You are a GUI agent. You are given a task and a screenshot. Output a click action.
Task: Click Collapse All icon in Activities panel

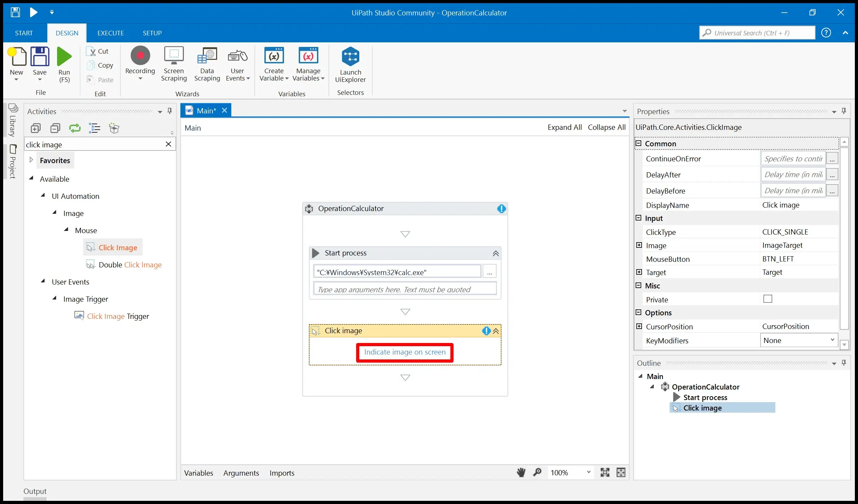coord(55,128)
